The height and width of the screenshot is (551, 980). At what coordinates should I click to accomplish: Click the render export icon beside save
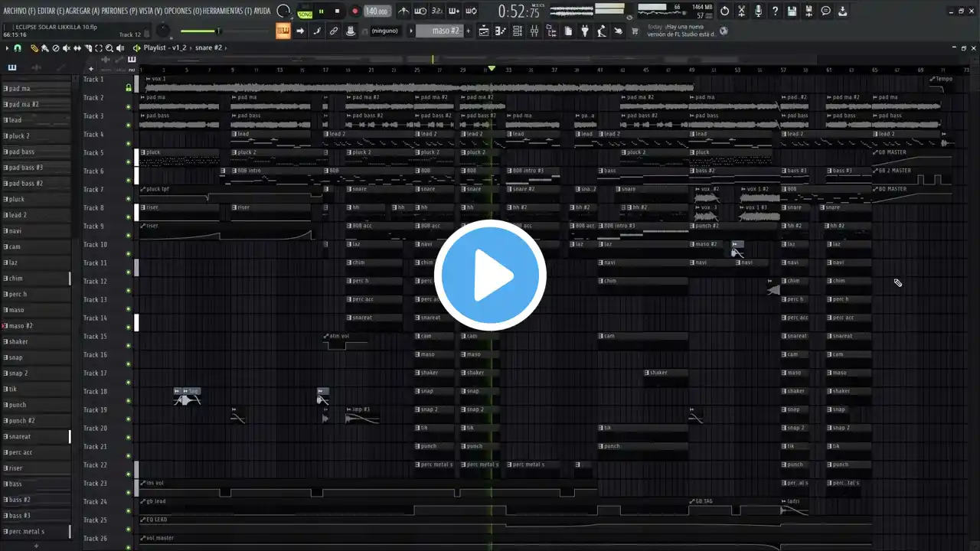click(x=809, y=11)
